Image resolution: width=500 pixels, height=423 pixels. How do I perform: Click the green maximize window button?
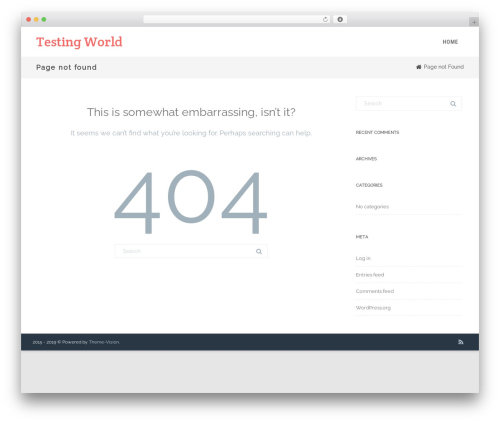point(44,19)
